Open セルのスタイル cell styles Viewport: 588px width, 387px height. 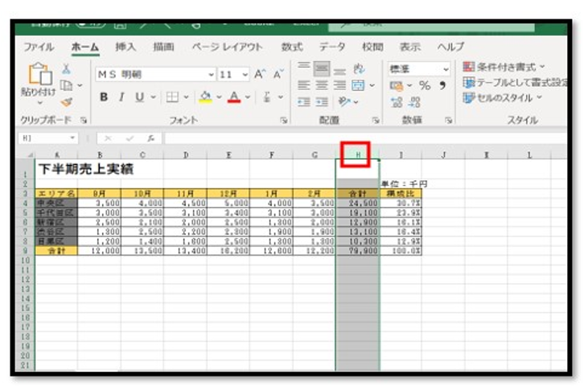point(503,98)
